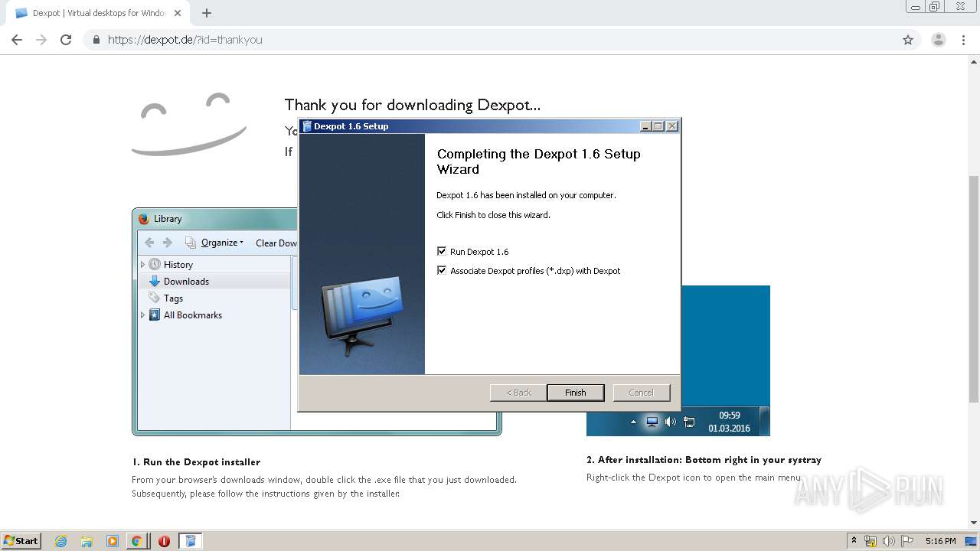This screenshot has width=980, height=551.
Task: Click the network tray icon
Action: point(871,541)
